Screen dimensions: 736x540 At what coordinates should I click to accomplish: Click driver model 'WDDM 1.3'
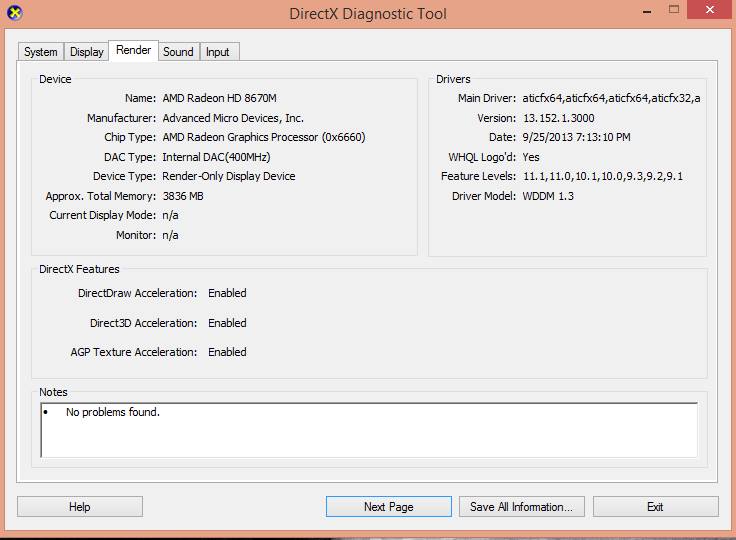(x=548, y=196)
